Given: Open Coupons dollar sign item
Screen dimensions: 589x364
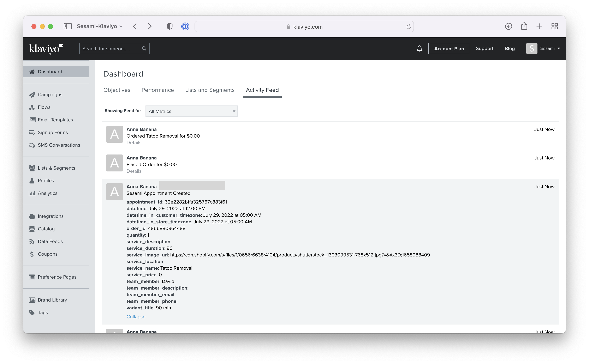Looking at the screenshot, I should pos(47,254).
